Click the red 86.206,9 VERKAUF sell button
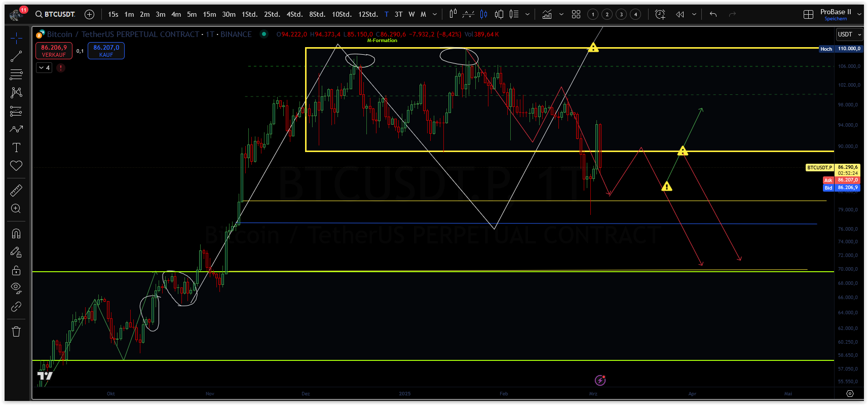The height and width of the screenshot is (405, 868). [x=54, y=51]
